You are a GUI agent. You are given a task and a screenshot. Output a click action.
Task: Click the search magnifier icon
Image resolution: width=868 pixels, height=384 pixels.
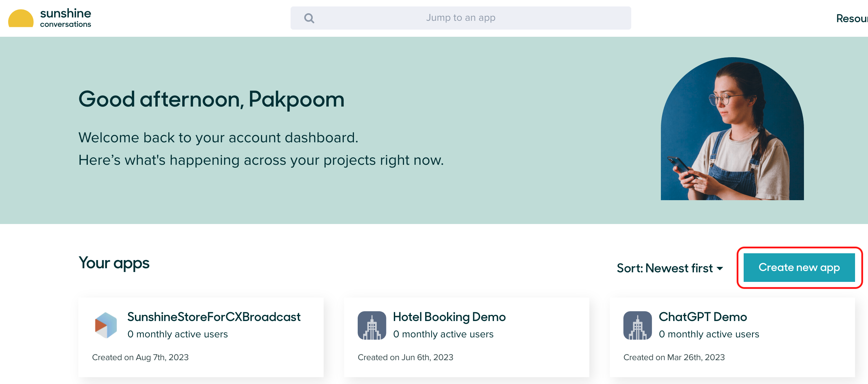tap(309, 18)
